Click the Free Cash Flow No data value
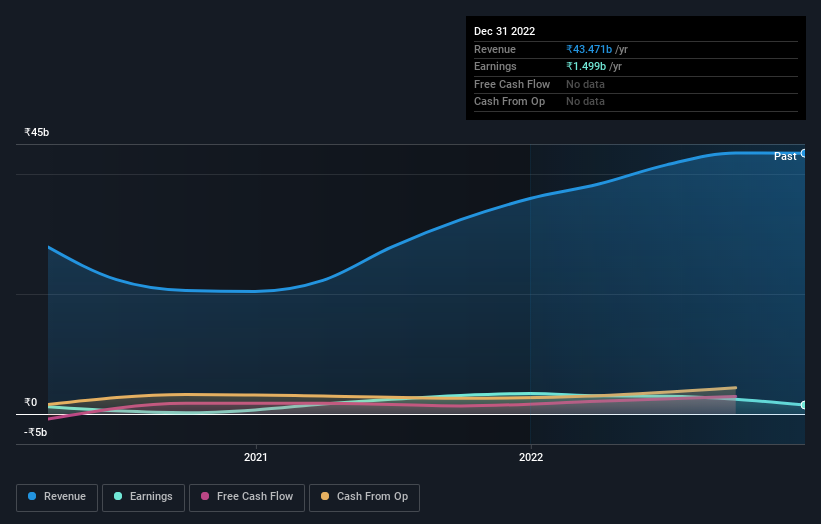 585,84
